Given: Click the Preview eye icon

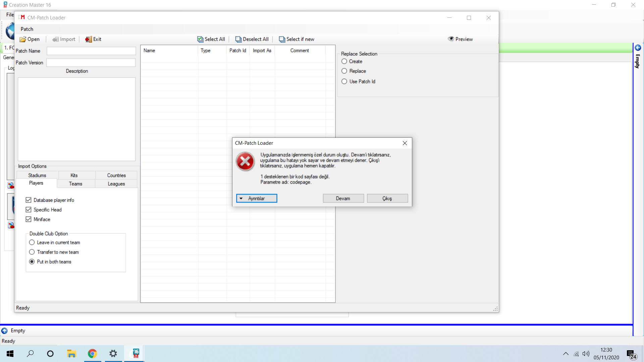Looking at the screenshot, I should point(450,39).
